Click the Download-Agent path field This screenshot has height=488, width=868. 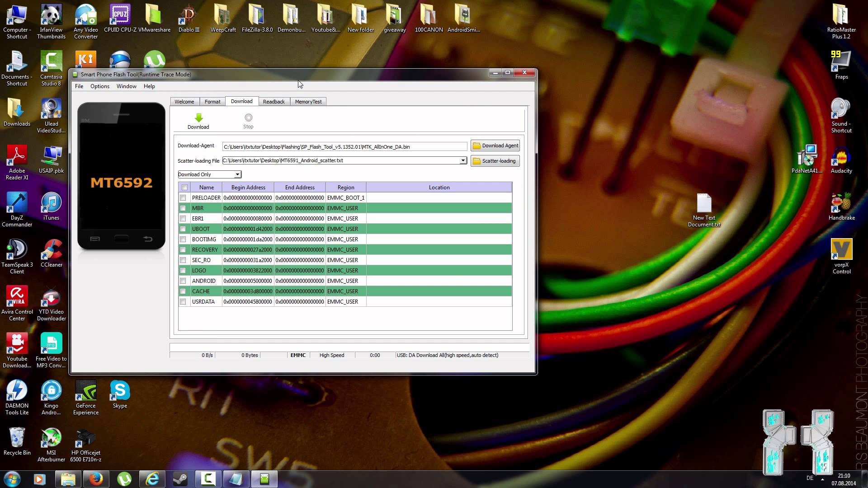coord(344,147)
